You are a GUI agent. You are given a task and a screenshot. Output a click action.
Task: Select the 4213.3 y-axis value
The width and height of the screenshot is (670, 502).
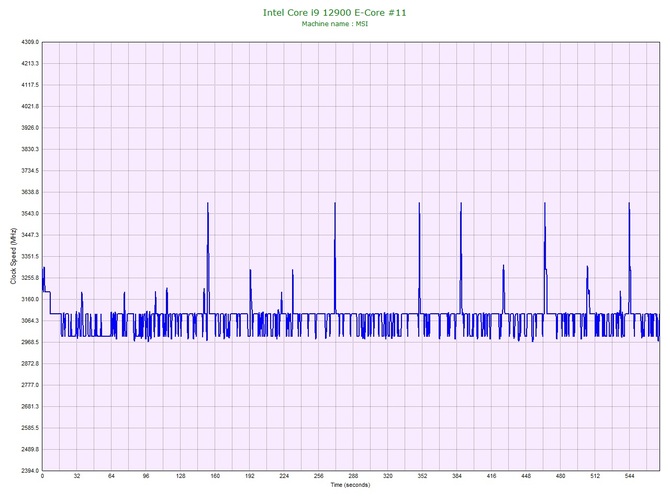(30, 64)
